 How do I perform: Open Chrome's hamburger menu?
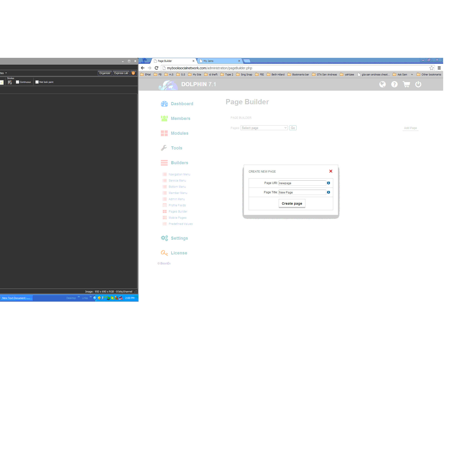439,68
